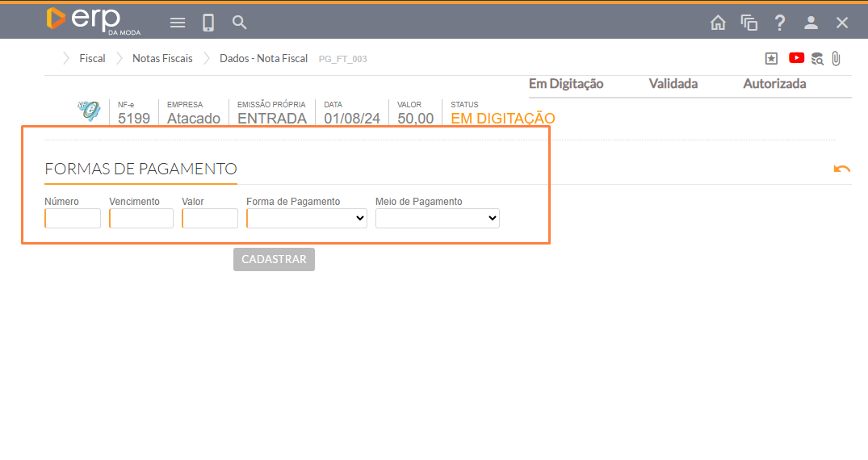This screenshot has height=460, width=868.
Task: Open help via question mark icon
Action: [780, 23]
